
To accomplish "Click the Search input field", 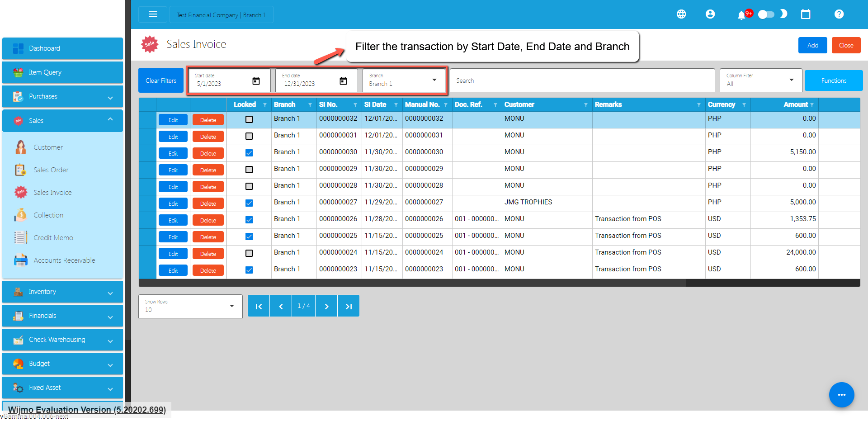I will (x=582, y=80).
